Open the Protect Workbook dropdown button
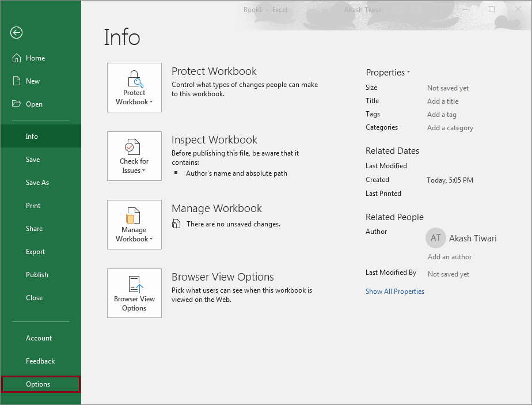Viewport: 532px width, 405px height. (x=134, y=88)
